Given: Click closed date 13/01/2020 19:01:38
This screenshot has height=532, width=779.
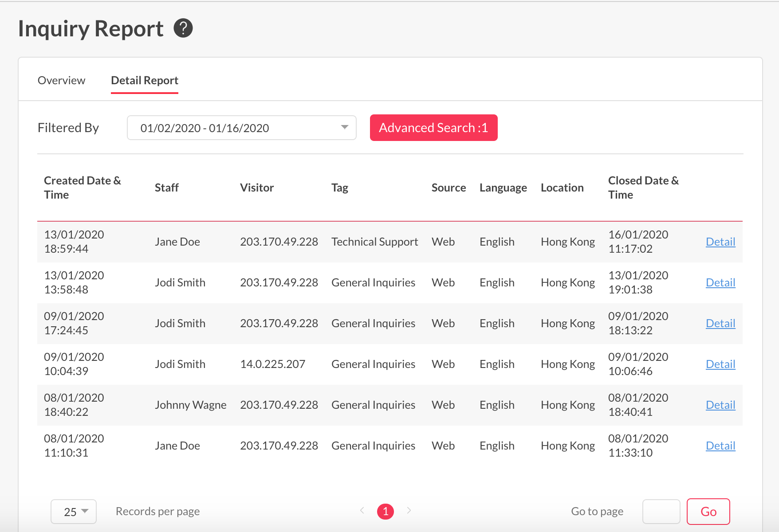Looking at the screenshot, I should [x=638, y=282].
